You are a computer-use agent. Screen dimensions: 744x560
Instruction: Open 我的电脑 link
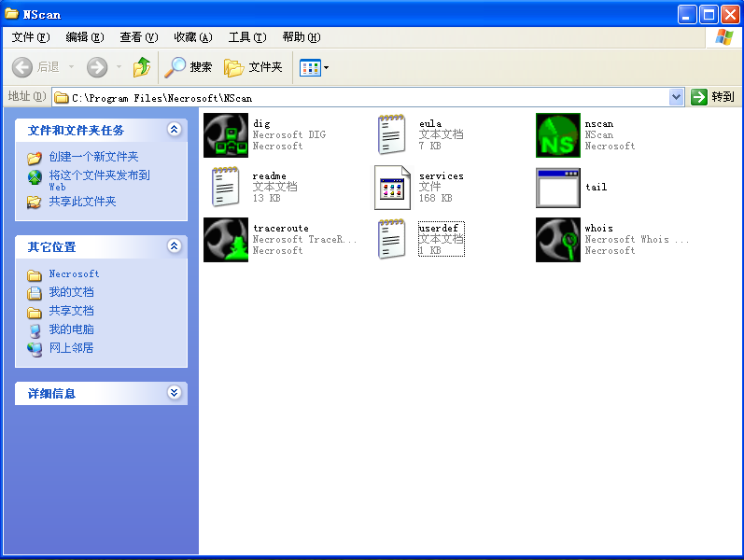(x=71, y=329)
